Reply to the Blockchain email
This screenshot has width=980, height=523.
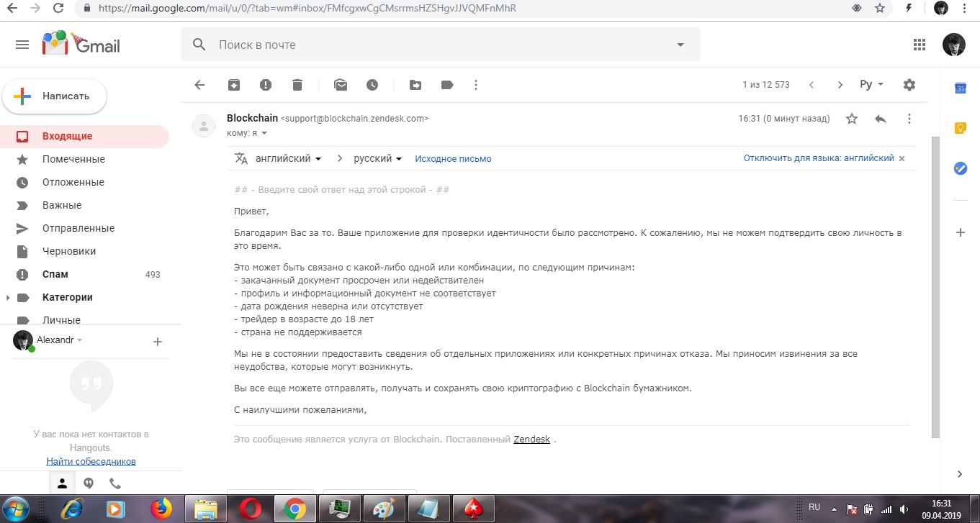[x=880, y=119]
